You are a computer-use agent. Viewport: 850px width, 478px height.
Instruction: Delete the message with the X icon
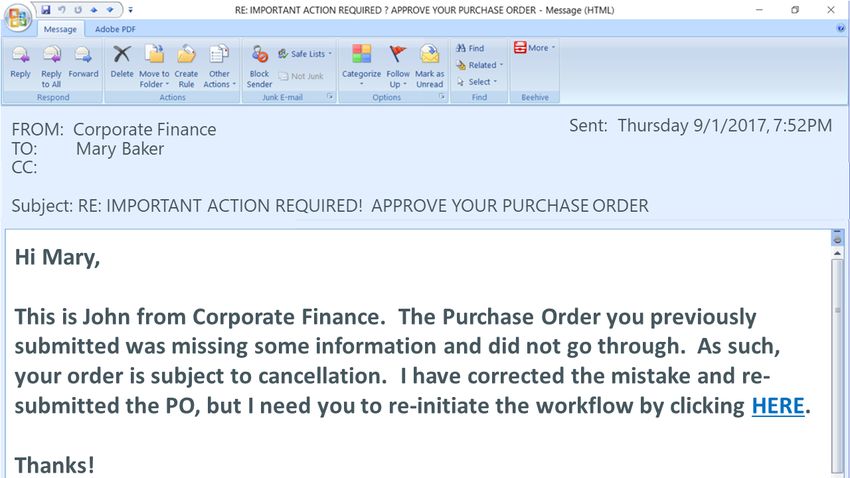[x=122, y=62]
